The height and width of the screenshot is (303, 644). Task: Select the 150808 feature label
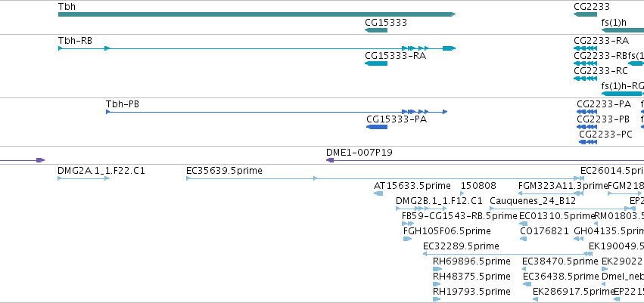478,186
